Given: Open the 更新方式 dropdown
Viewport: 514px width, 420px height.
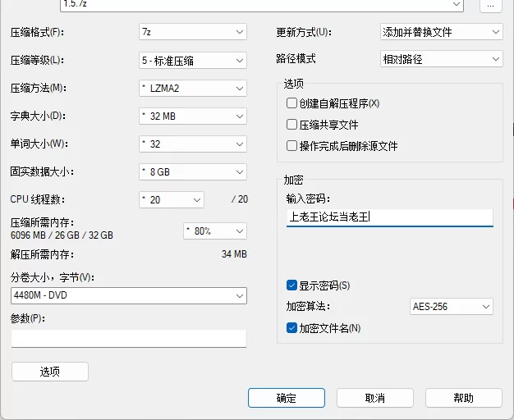Looking at the screenshot, I should pos(441,32).
